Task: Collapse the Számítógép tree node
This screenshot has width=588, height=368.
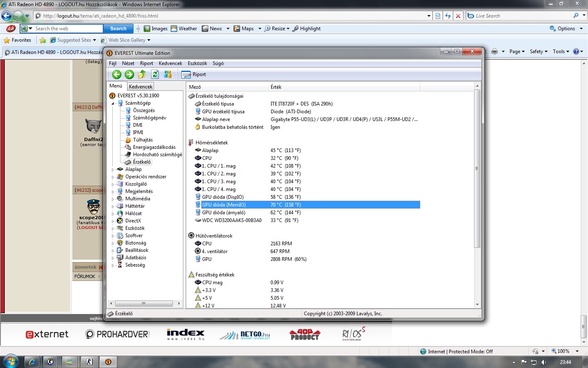Action: click(x=113, y=103)
